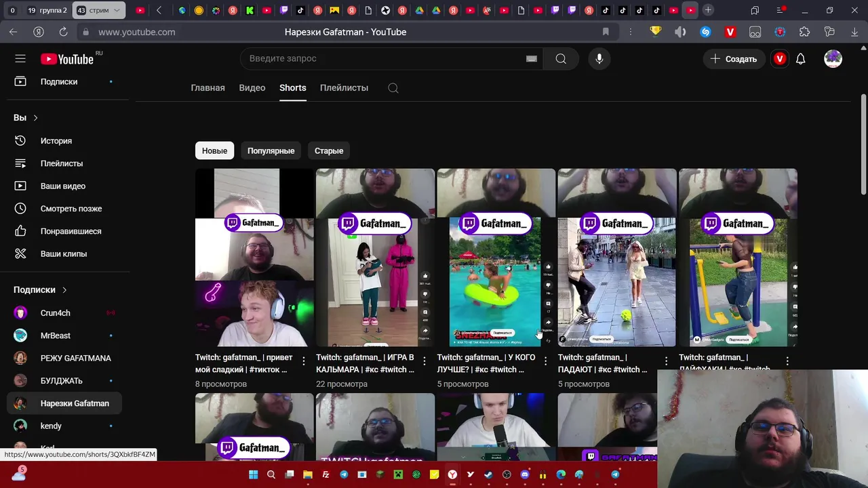Select the 'Shorts' channel tab
Image resolution: width=868 pixels, height=488 pixels.
tap(293, 88)
